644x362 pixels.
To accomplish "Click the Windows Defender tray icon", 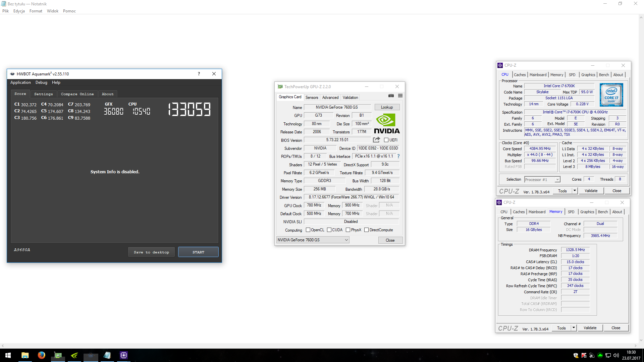I will tap(576, 355).
